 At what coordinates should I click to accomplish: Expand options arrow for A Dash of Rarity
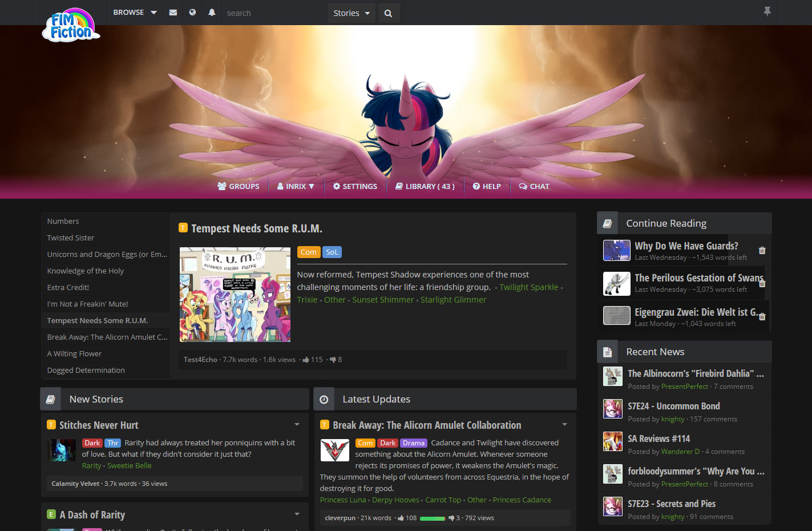pyautogui.click(x=297, y=514)
